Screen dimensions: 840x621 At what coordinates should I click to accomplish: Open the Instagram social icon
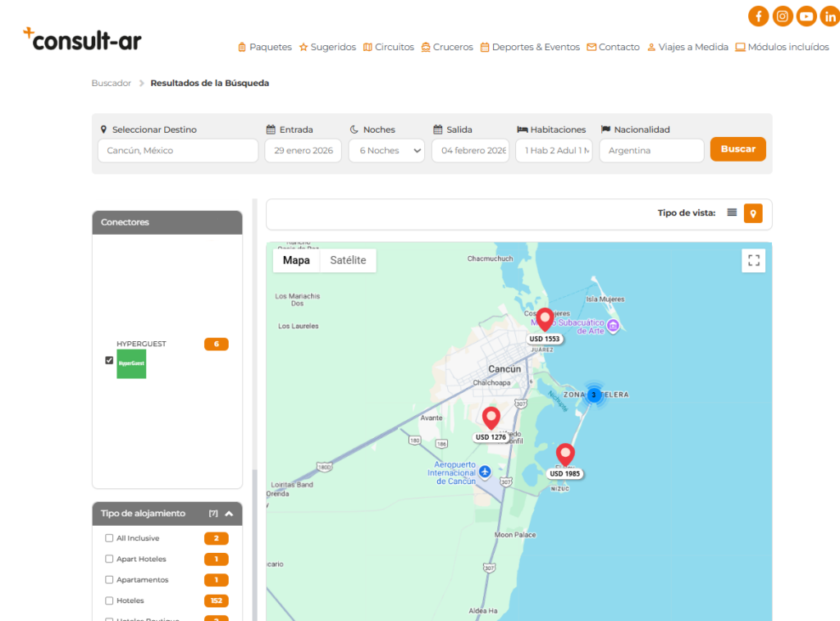click(783, 16)
